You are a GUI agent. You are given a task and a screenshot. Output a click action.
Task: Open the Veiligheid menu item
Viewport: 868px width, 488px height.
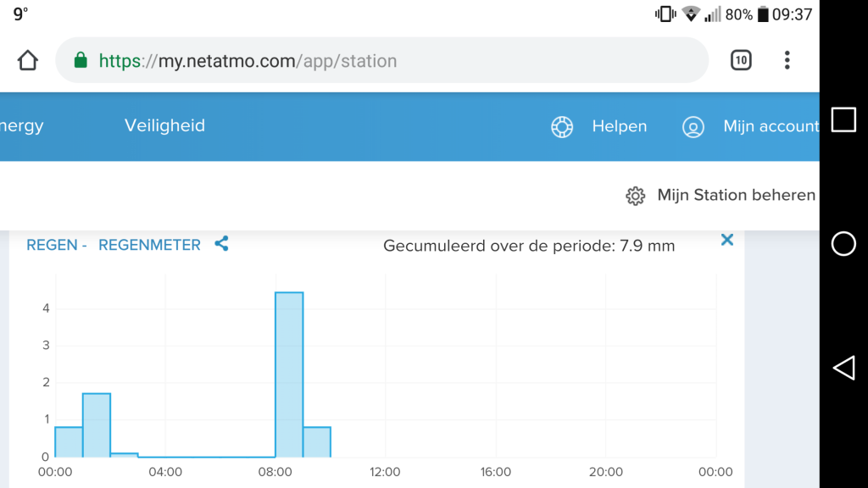click(x=164, y=125)
